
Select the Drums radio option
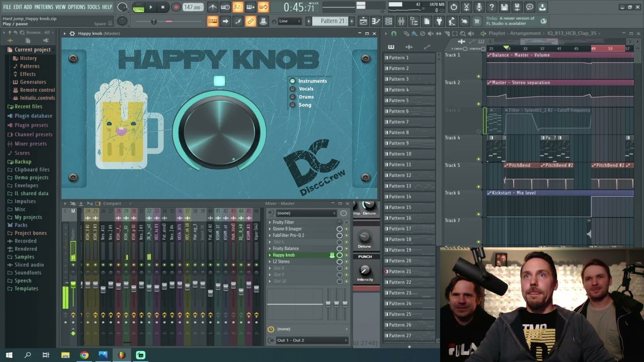coord(292,97)
